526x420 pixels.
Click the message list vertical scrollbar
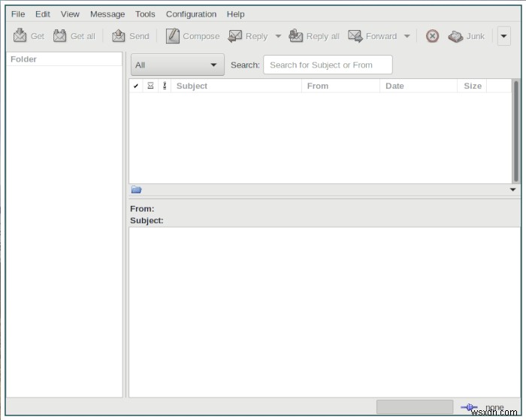515,131
